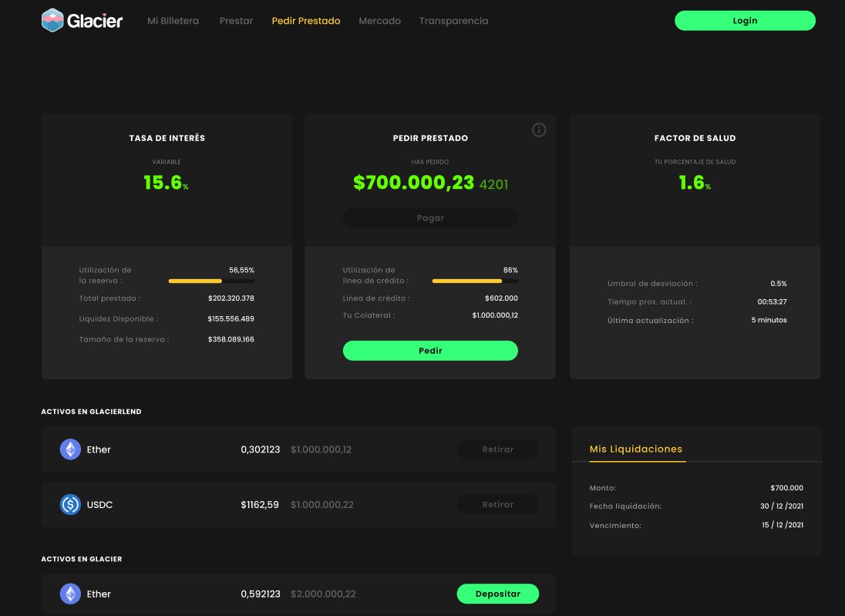
Task: Click the $202.320.378 total prestado value
Action: (x=231, y=298)
